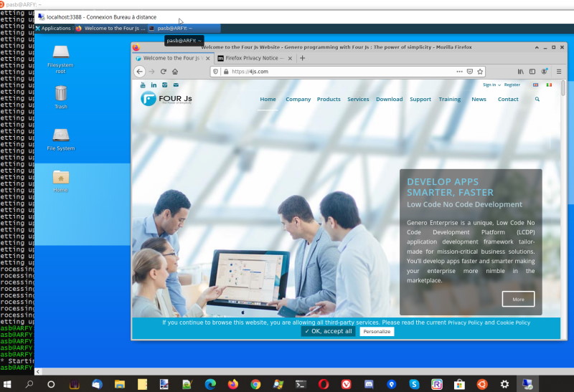The height and width of the screenshot is (392, 574).
Task: Click the website search magnifier
Action: click(537, 99)
